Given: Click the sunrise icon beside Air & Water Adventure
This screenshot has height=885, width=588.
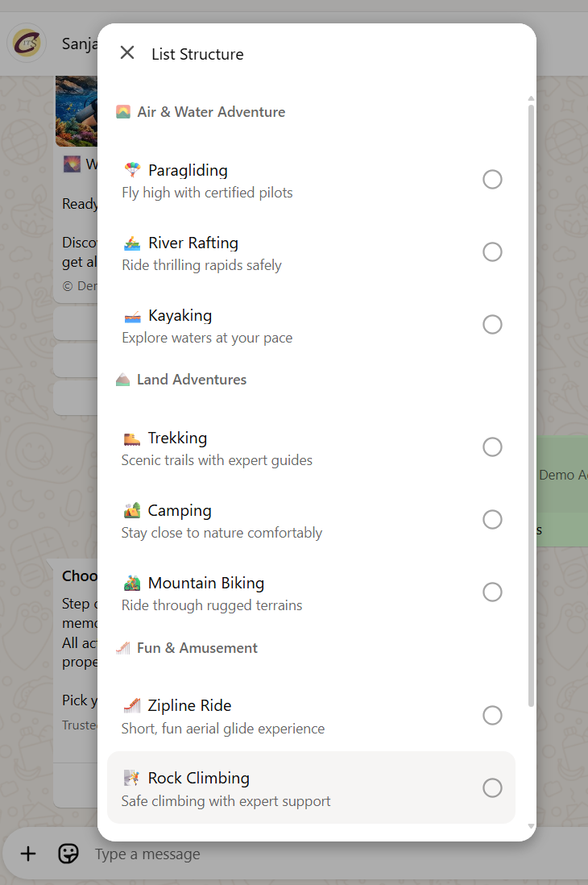Looking at the screenshot, I should pyautogui.click(x=123, y=112).
